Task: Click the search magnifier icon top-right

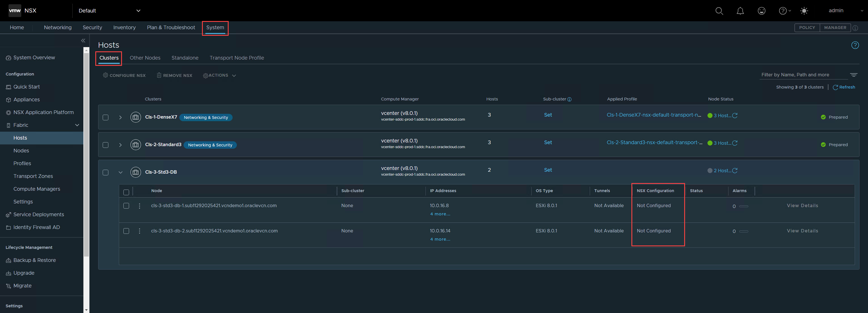Action: click(719, 10)
